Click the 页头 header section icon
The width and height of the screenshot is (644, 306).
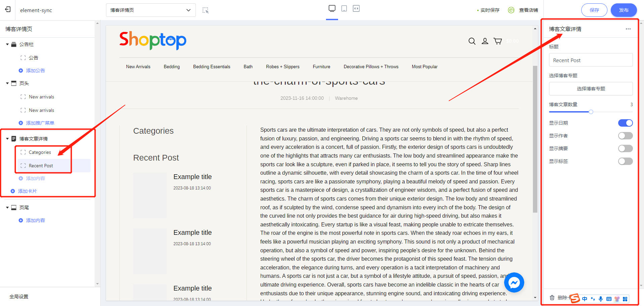pyautogui.click(x=14, y=83)
